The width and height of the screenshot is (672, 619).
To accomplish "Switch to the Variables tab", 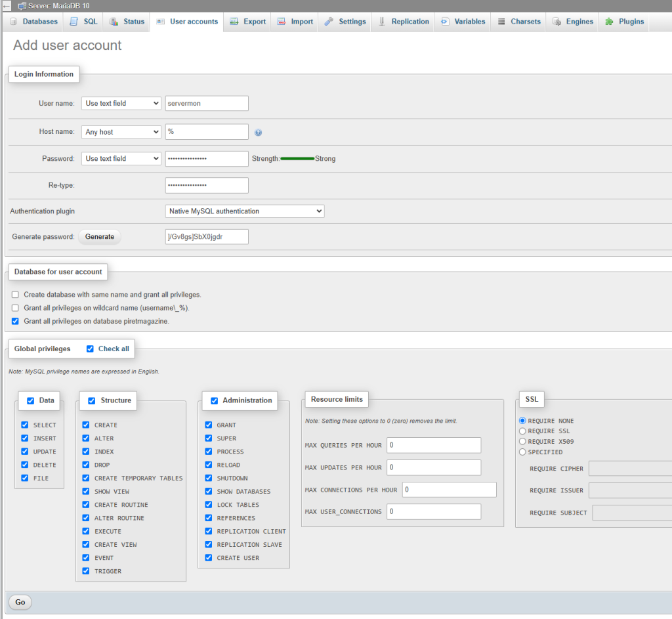I will click(463, 22).
